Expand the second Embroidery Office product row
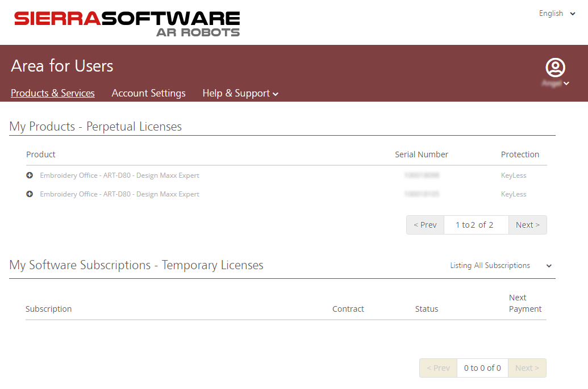Viewport: 588px width, 389px height. pos(30,194)
